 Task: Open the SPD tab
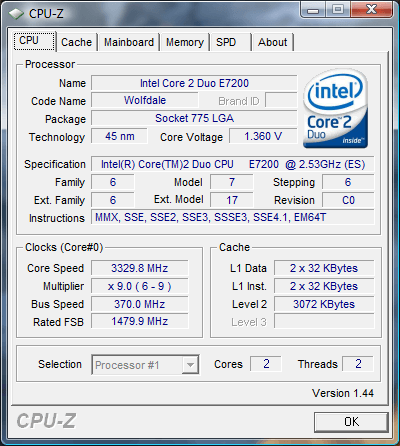point(230,42)
